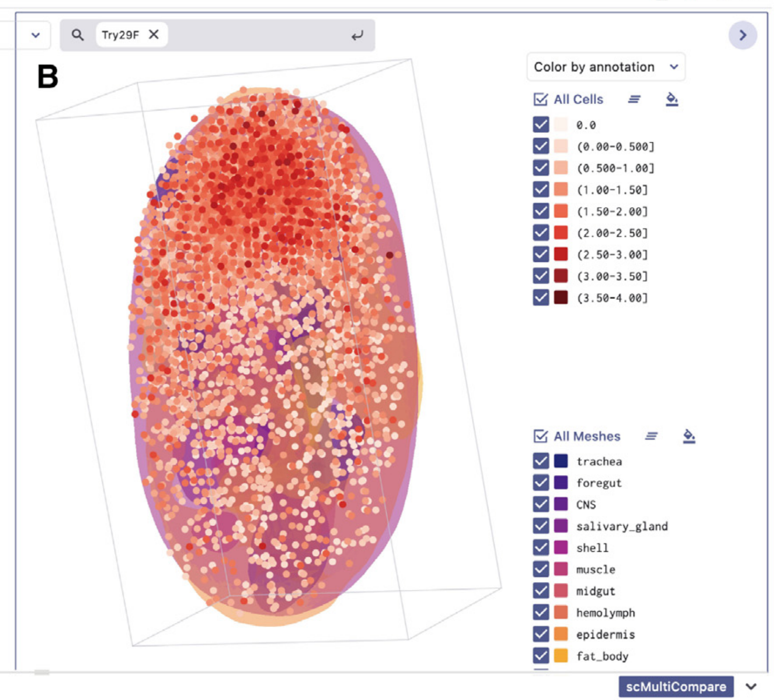This screenshot has height=700, width=776.
Task: Click the right arrow circle button
Action: pyautogui.click(x=742, y=35)
